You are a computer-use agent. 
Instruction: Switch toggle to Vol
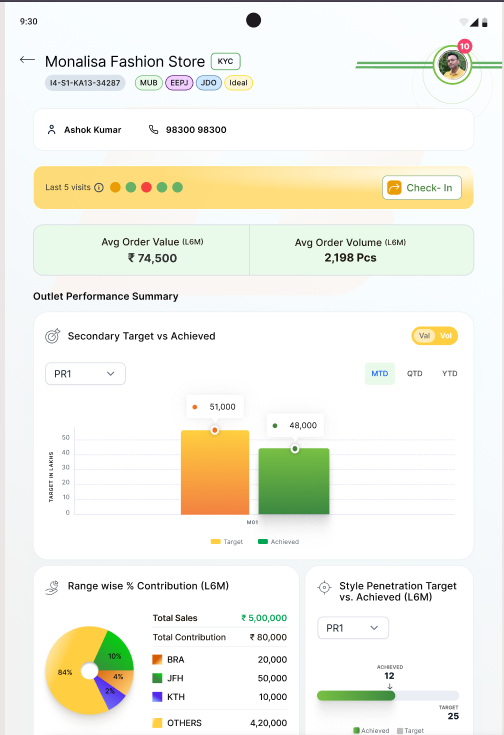446,336
